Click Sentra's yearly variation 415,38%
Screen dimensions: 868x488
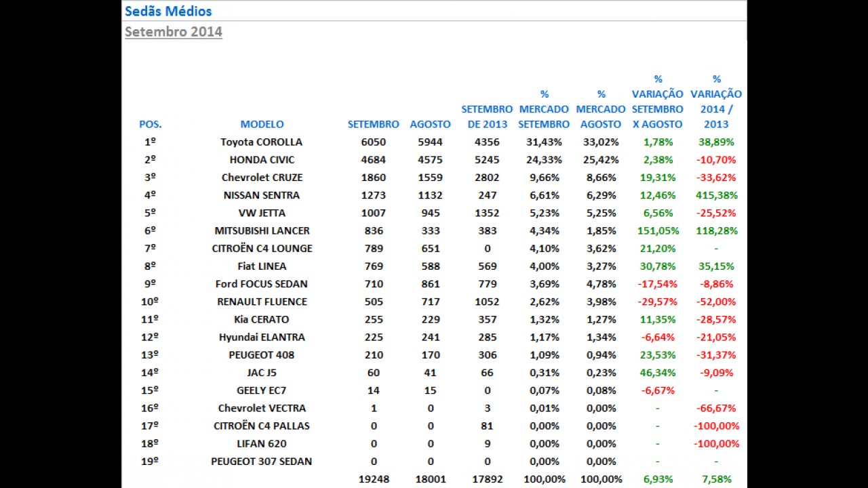click(x=716, y=195)
